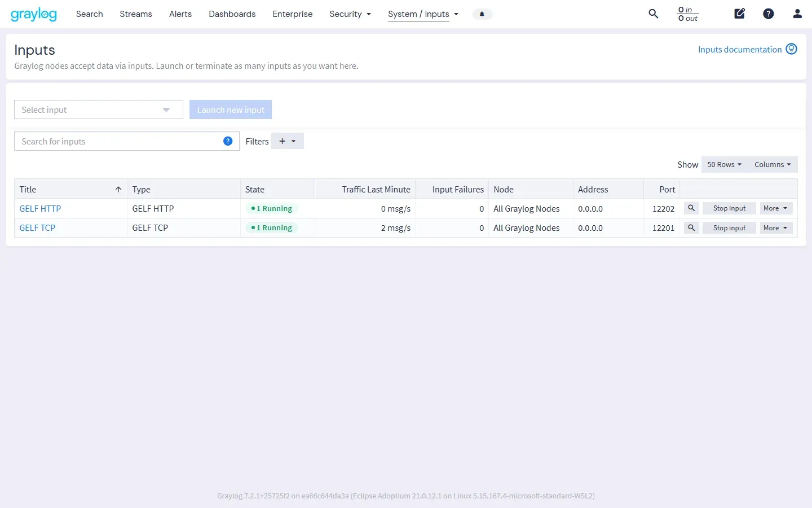
Task: Expand the Security menu
Action: pos(350,14)
